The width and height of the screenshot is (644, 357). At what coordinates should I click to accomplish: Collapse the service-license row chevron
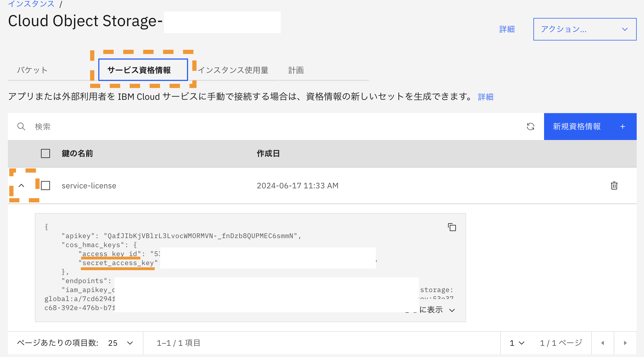pos(21,186)
